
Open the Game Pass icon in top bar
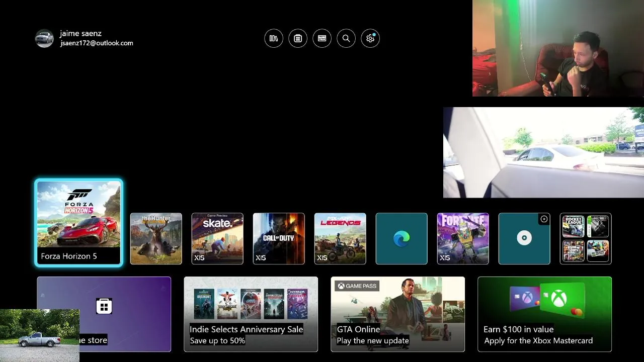(x=322, y=38)
